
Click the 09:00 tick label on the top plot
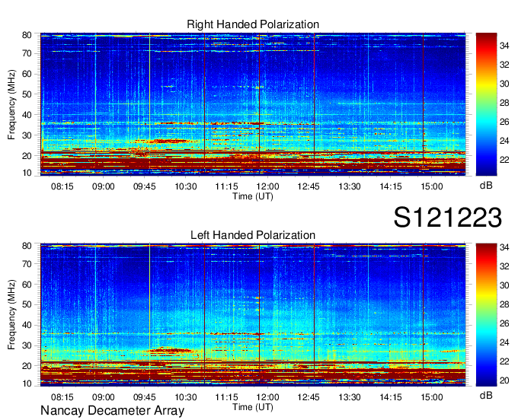click(x=103, y=186)
